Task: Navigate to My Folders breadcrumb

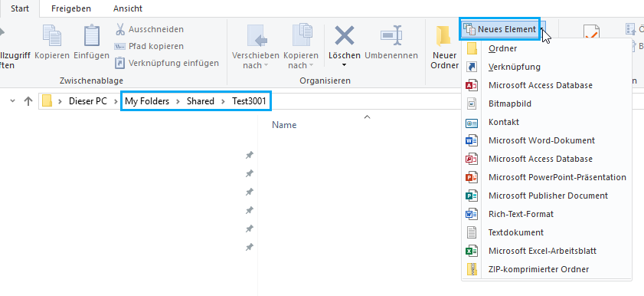Action: (x=147, y=101)
